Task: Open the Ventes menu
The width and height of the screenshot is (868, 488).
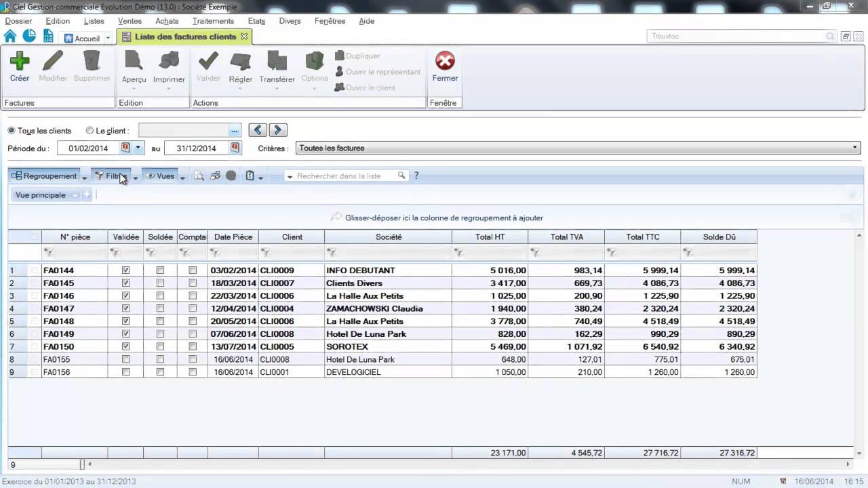Action: pyautogui.click(x=130, y=21)
